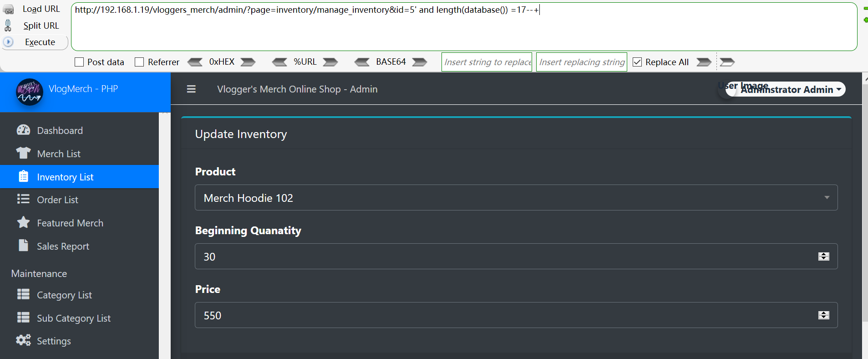Click the Dashboard gauge icon
Viewport: 868px width, 359px height.
pyautogui.click(x=23, y=130)
